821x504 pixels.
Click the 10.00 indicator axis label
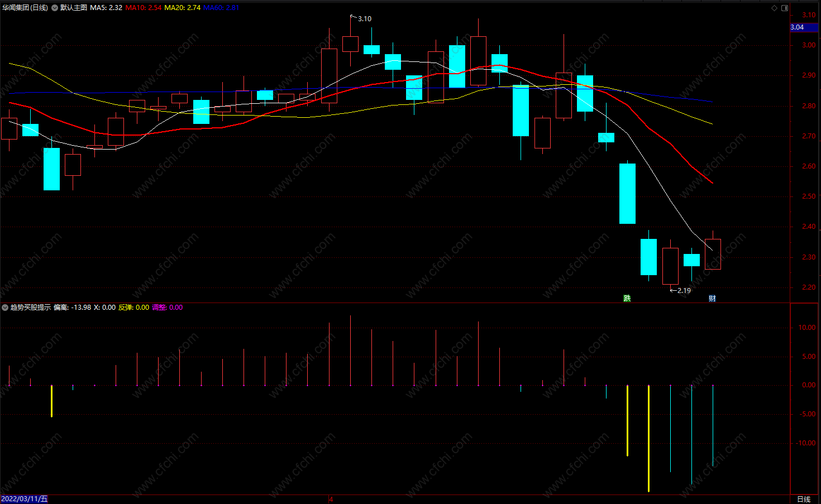(x=807, y=328)
